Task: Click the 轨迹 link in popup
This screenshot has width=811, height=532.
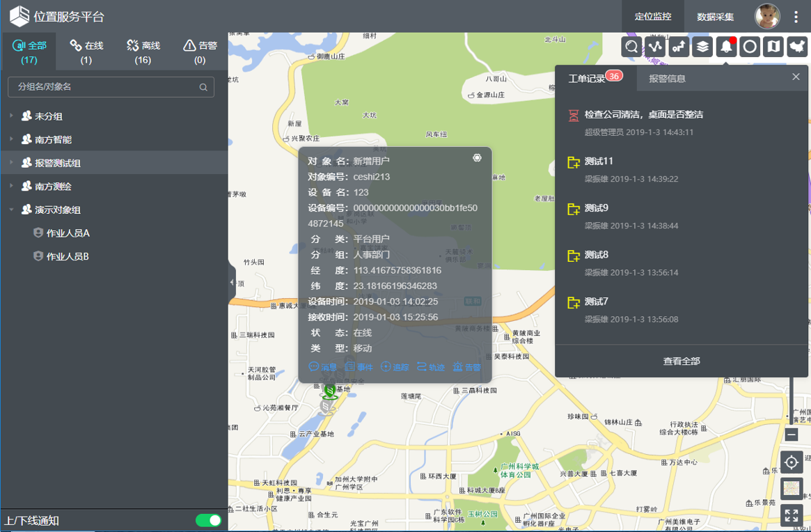Action: click(430, 367)
